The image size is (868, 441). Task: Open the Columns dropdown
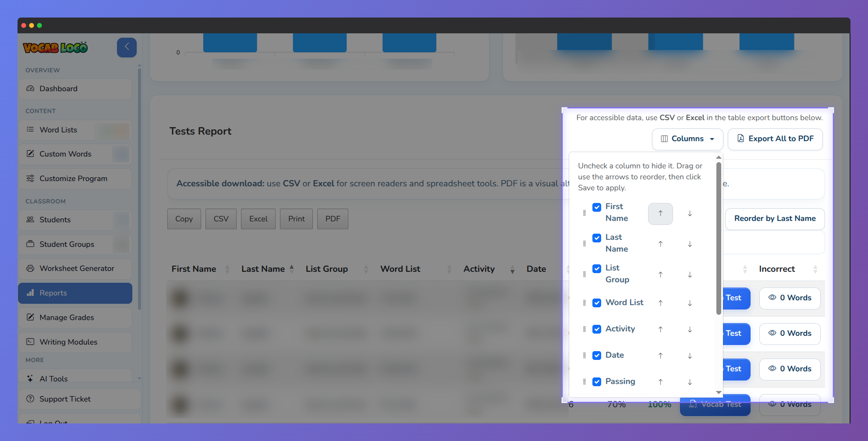tap(687, 139)
